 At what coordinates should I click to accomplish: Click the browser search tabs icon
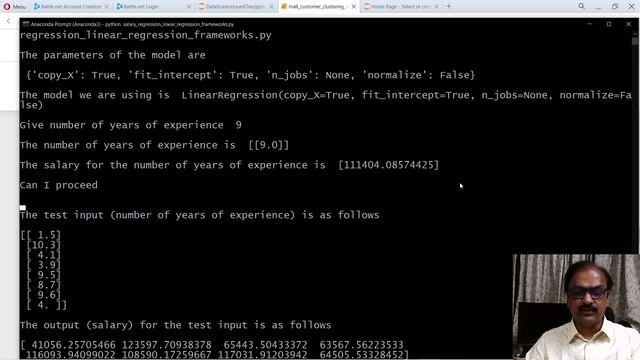[x=581, y=6]
